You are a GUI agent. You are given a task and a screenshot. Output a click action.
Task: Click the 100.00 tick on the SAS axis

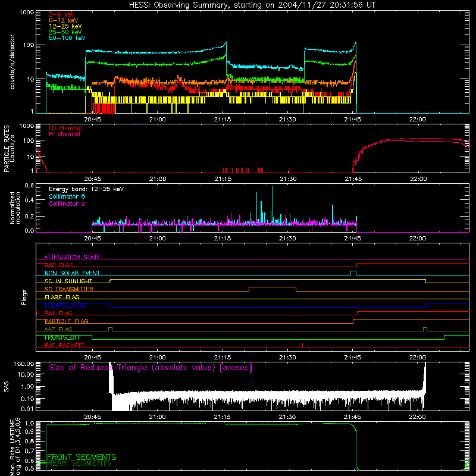click(x=24, y=364)
